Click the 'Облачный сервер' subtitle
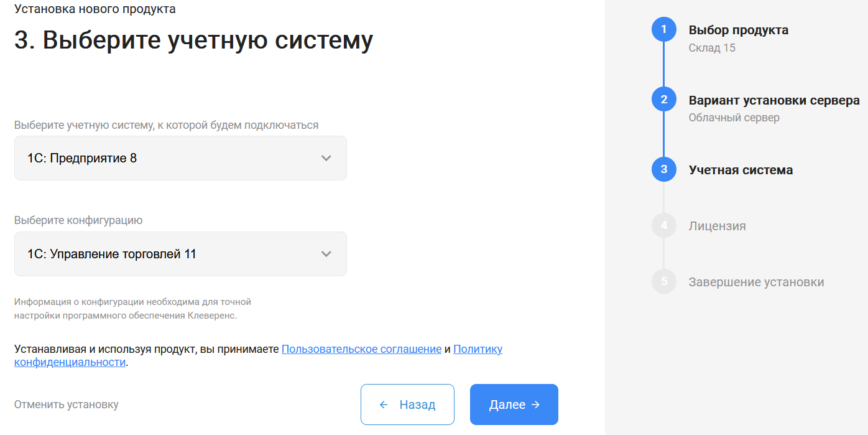Viewport: 868px width, 435px height. pos(734,118)
